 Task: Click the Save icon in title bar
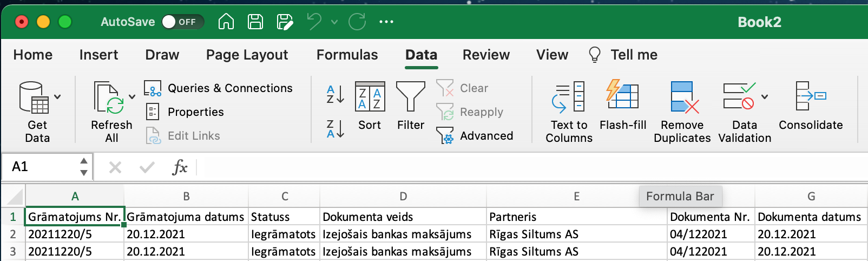pos(255,22)
